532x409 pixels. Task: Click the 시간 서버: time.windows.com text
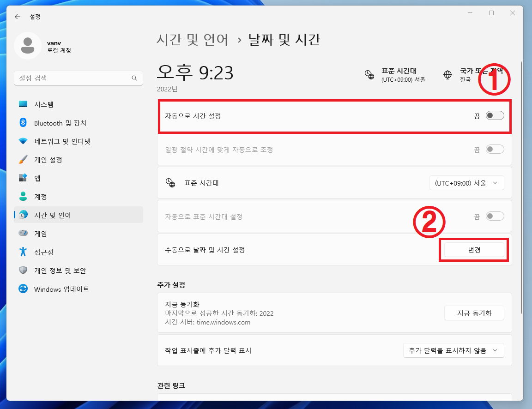(208, 322)
